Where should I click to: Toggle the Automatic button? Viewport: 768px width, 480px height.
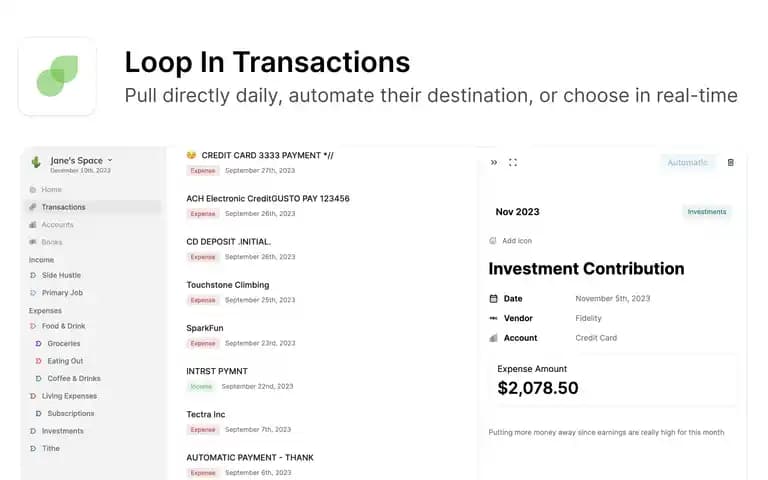point(687,163)
